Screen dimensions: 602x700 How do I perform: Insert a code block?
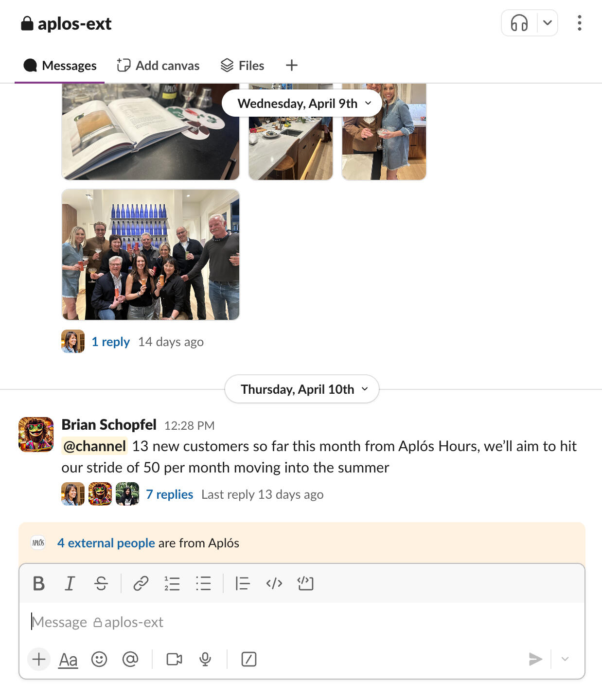pos(305,583)
